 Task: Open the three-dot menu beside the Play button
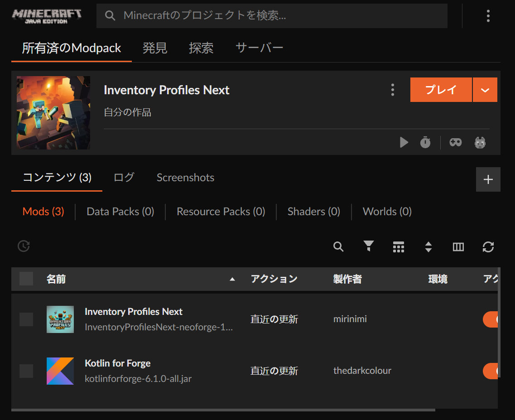(x=392, y=90)
